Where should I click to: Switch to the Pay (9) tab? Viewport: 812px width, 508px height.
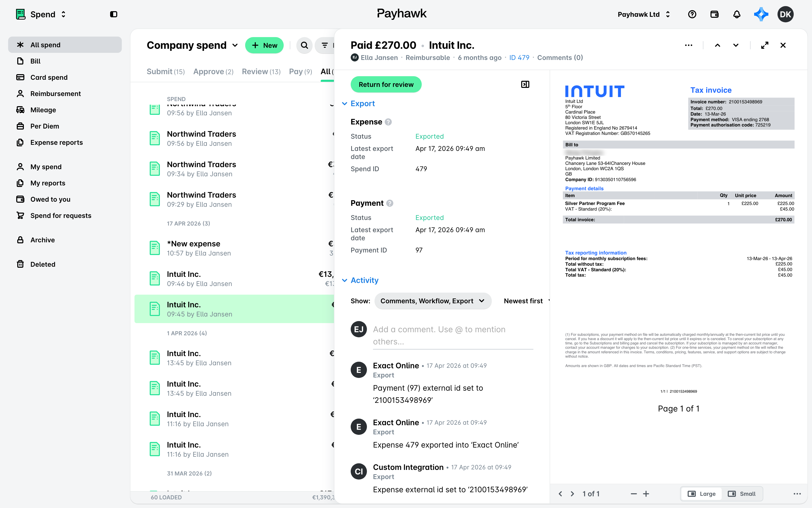pyautogui.click(x=300, y=71)
